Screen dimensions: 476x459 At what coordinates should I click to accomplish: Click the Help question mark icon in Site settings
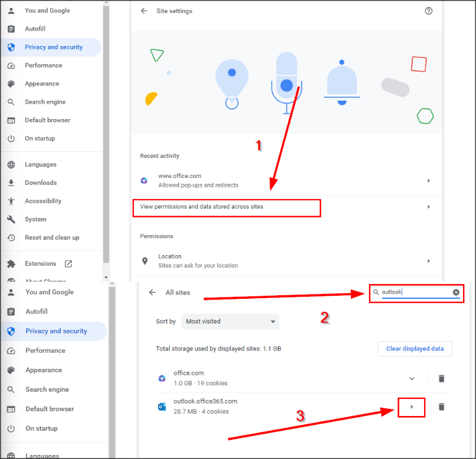(429, 11)
